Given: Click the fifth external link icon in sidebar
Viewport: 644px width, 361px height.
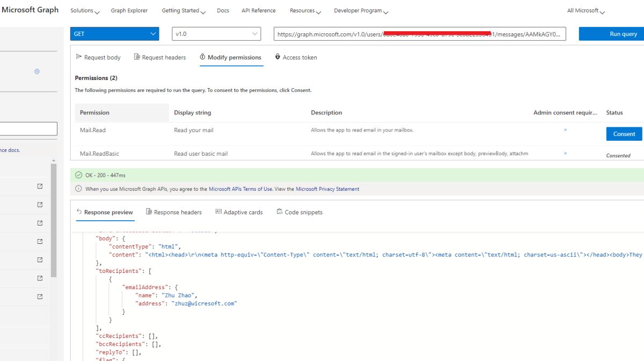Looking at the screenshot, I should [40, 259].
